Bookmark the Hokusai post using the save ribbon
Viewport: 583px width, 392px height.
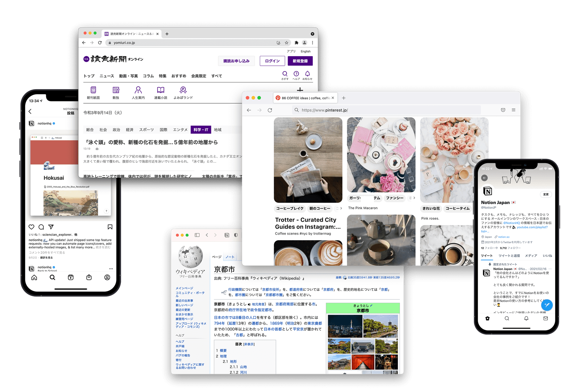pyautogui.click(x=110, y=227)
